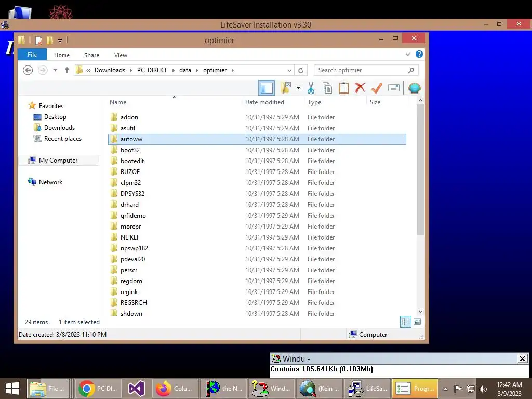Screen dimensions: 532x399
Task: Select the REGSRCH folder
Action: (x=257, y=303)
